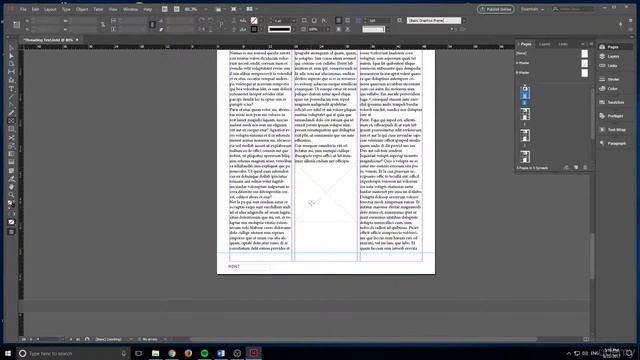Select the Pencil tool
Image resolution: width=640 pixels, height=360 pixels.
click(11, 113)
